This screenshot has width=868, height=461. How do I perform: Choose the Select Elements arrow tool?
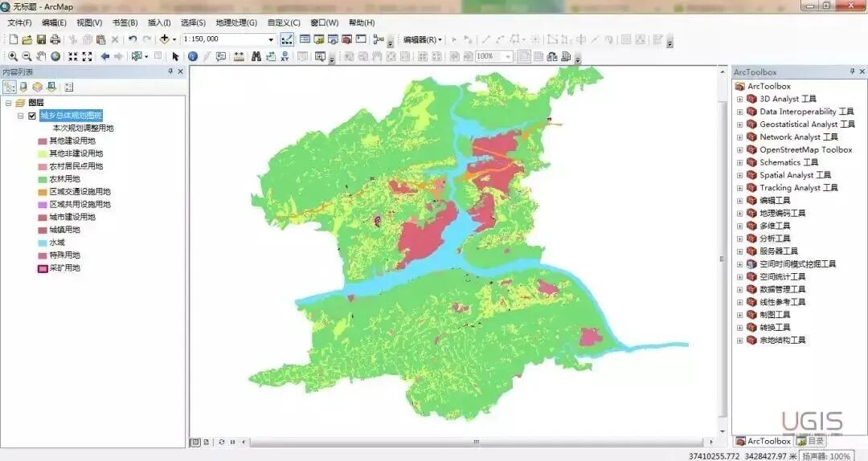(x=175, y=56)
